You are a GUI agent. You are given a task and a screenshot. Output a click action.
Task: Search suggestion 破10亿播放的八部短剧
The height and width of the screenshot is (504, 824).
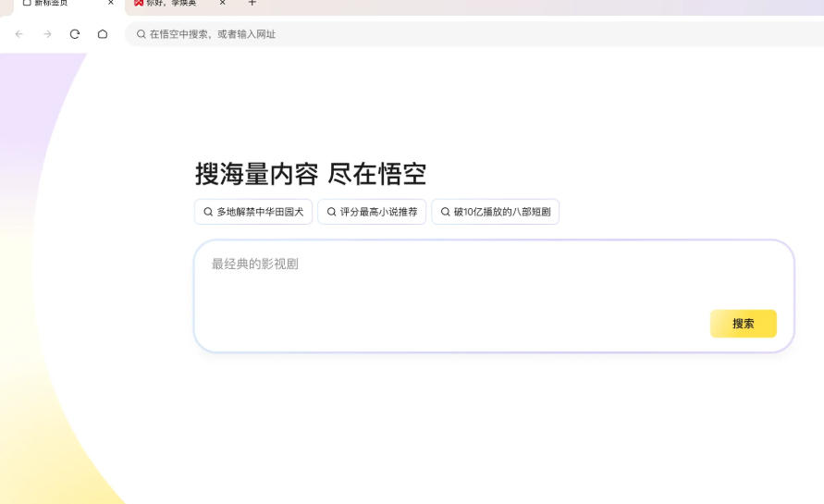496,212
